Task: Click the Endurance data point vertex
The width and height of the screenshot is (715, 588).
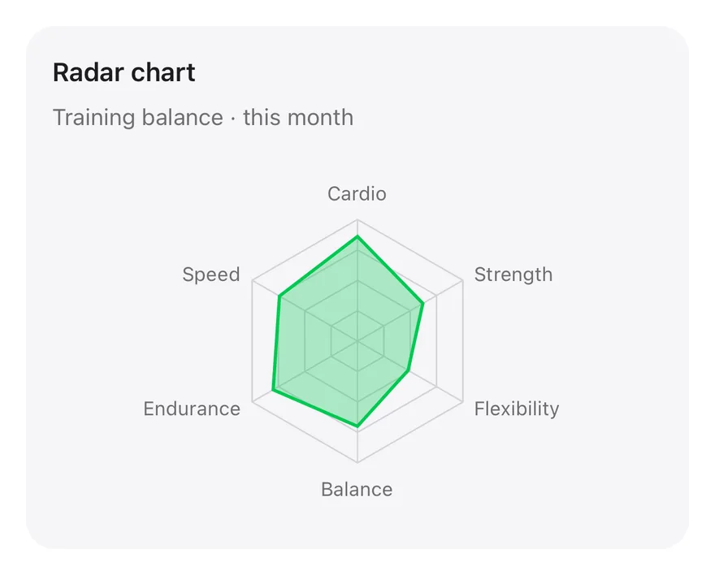Action: [x=273, y=390]
